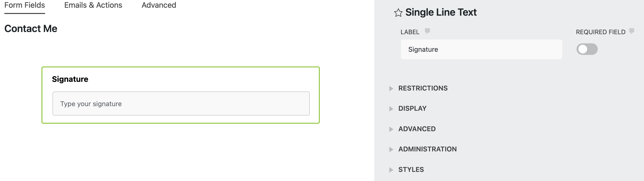Click the RESTRICTIONS disclosure triangle

391,88
